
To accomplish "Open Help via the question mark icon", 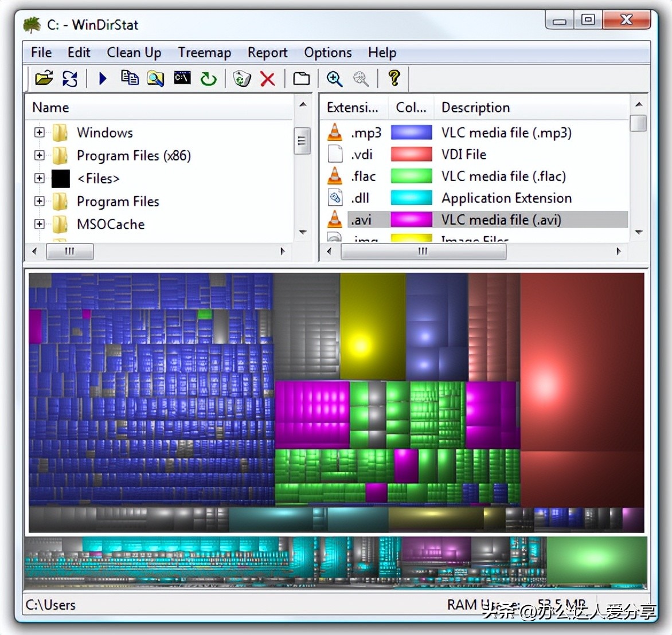I will [394, 79].
